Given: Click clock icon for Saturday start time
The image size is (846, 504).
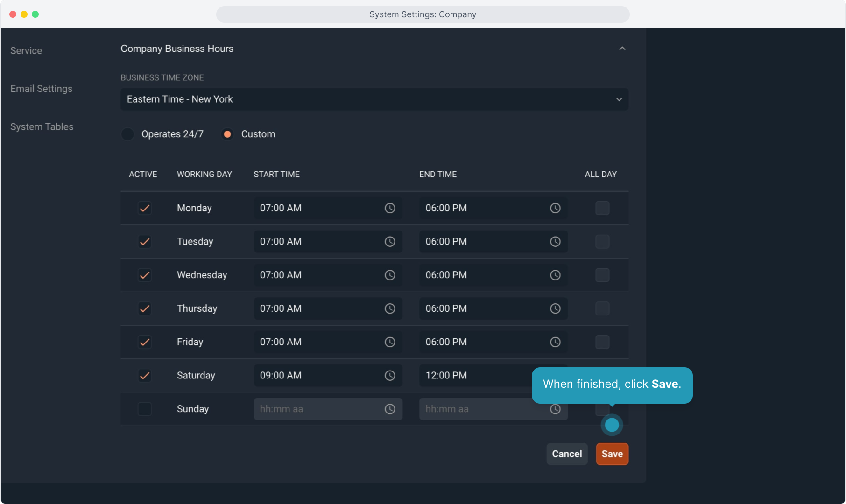Looking at the screenshot, I should tap(390, 376).
